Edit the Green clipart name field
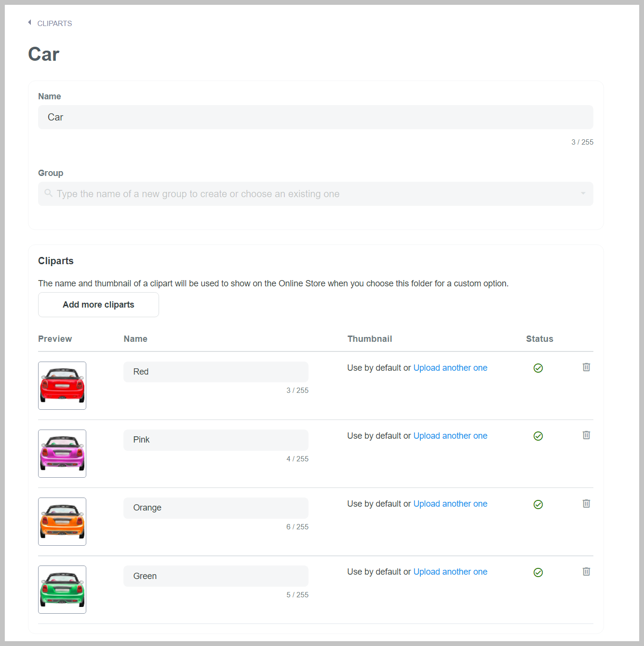Image resolution: width=644 pixels, height=646 pixels. click(x=216, y=576)
